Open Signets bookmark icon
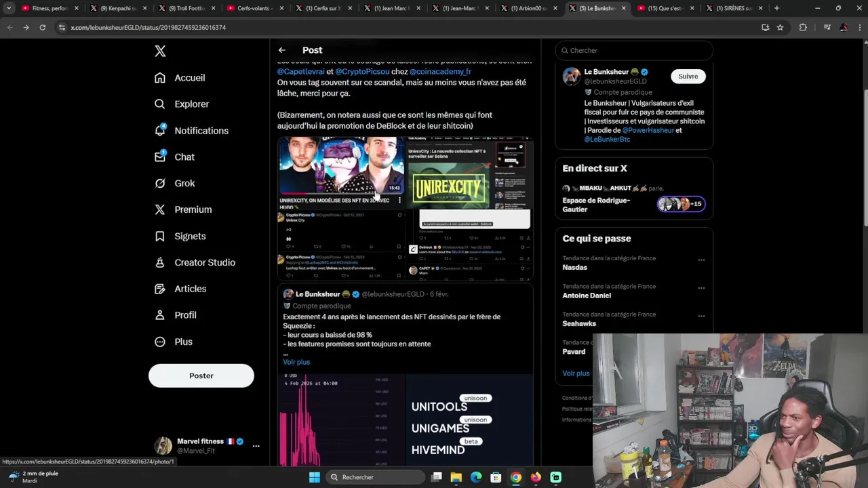Viewport: 868px width, 488px height. pos(160,236)
